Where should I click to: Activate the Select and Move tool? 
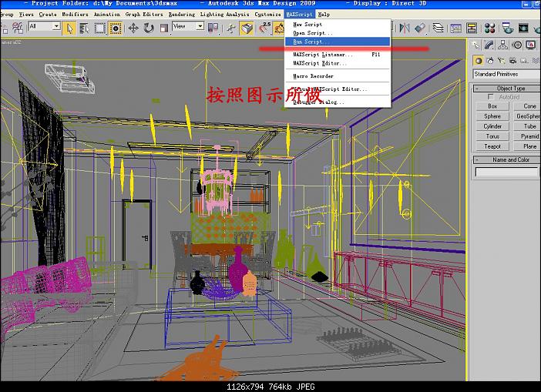(133, 28)
